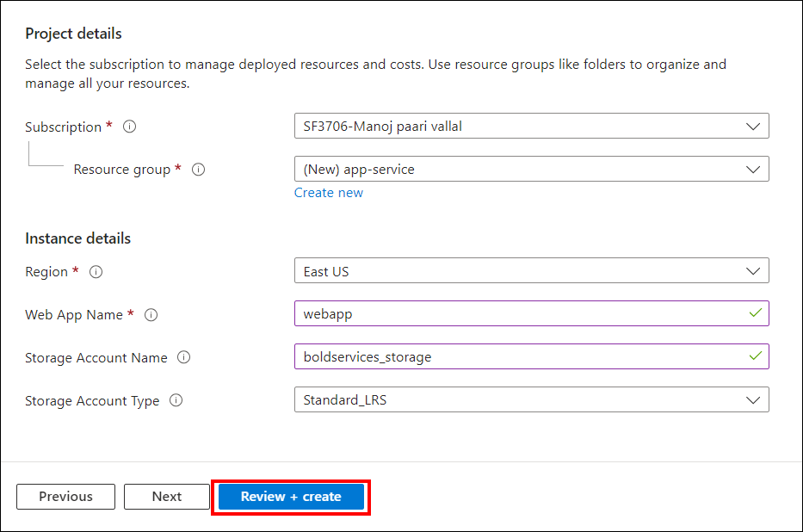
Task: Click the Review + create button
Action: coord(291,497)
